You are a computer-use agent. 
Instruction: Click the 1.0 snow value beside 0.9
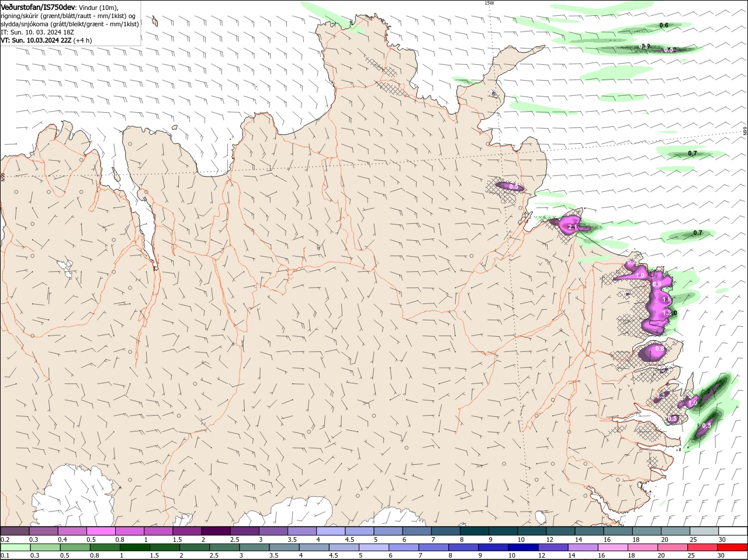640,275
